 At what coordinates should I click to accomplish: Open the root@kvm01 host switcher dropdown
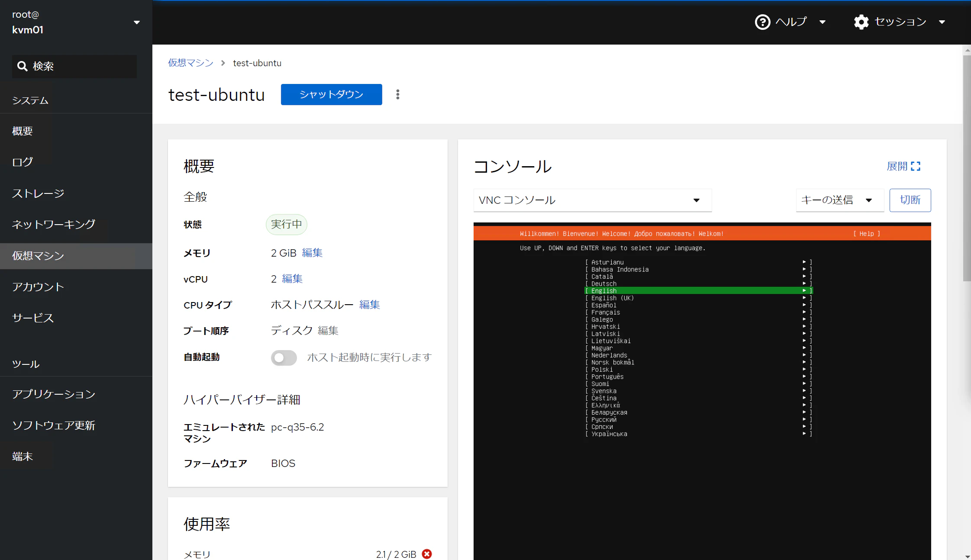[x=136, y=23]
